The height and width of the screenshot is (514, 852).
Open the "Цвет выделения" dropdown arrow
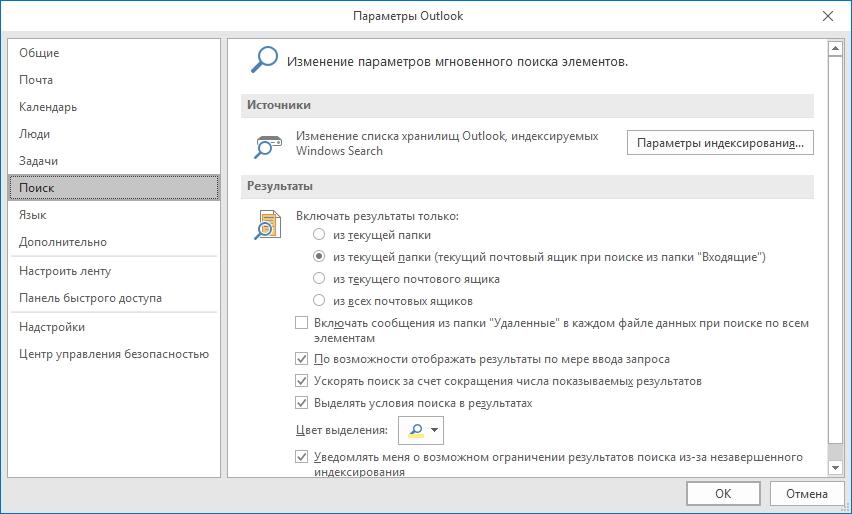434,430
